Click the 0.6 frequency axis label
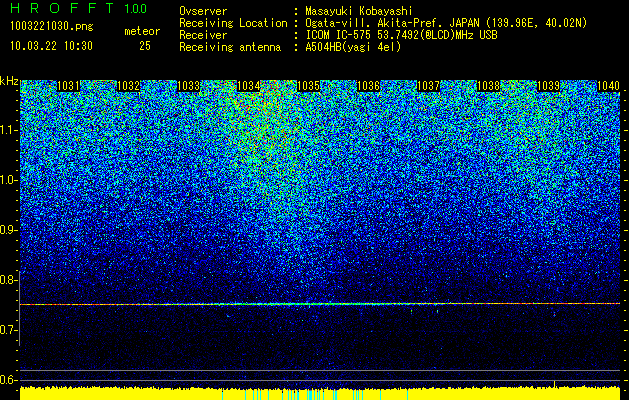The image size is (629, 400). 8,380
